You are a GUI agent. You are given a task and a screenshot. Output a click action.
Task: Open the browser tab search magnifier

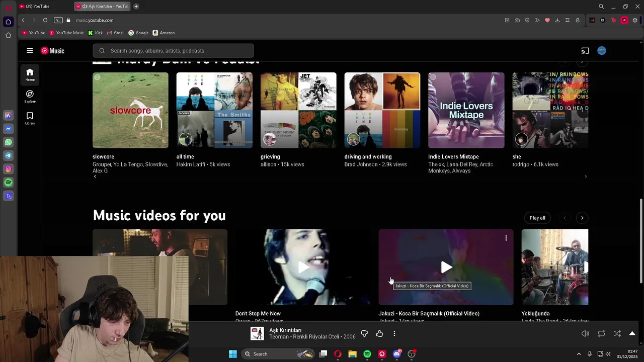[x=601, y=7]
